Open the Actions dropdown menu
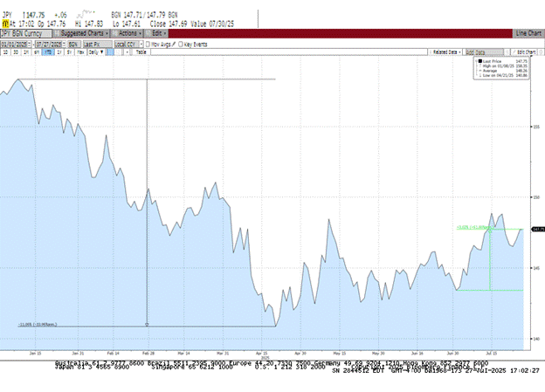The width and height of the screenshot is (545, 392). [x=127, y=33]
